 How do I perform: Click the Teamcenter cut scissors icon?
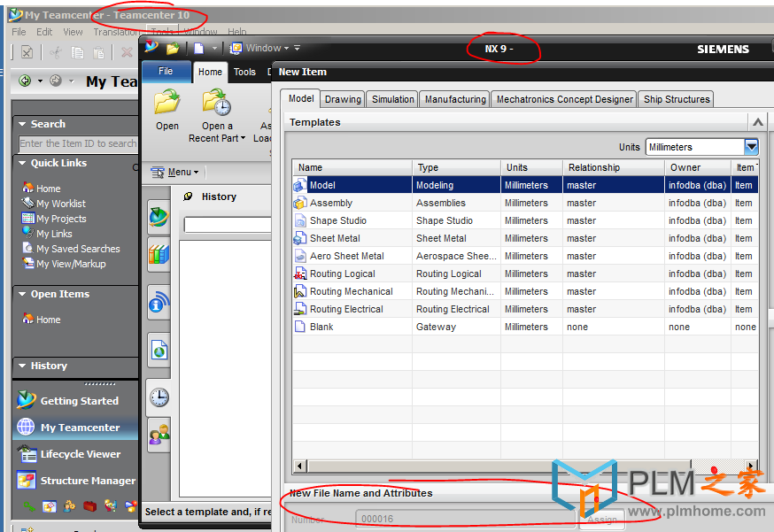point(55,52)
